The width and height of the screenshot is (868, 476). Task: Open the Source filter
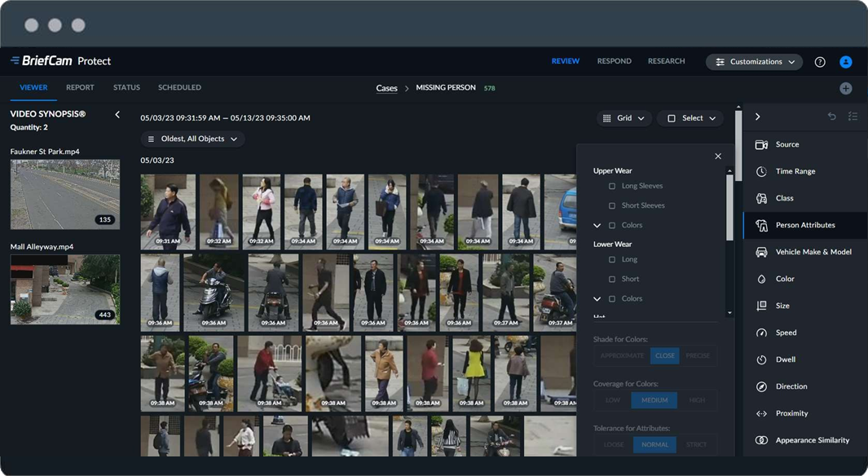(x=786, y=144)
